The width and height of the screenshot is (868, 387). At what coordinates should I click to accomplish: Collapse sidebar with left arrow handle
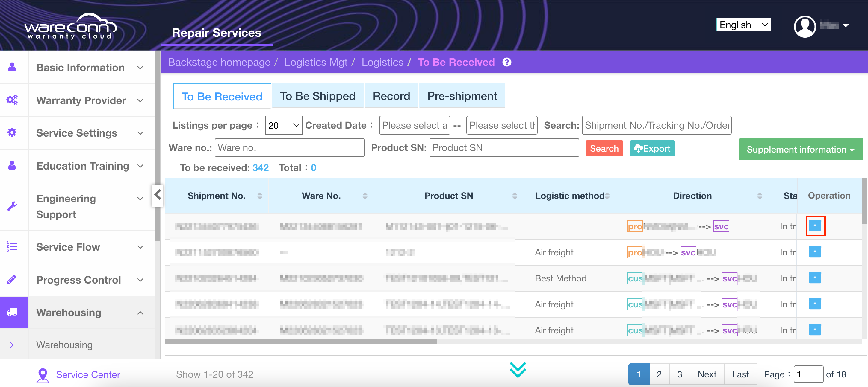click(x=158, y=194)
